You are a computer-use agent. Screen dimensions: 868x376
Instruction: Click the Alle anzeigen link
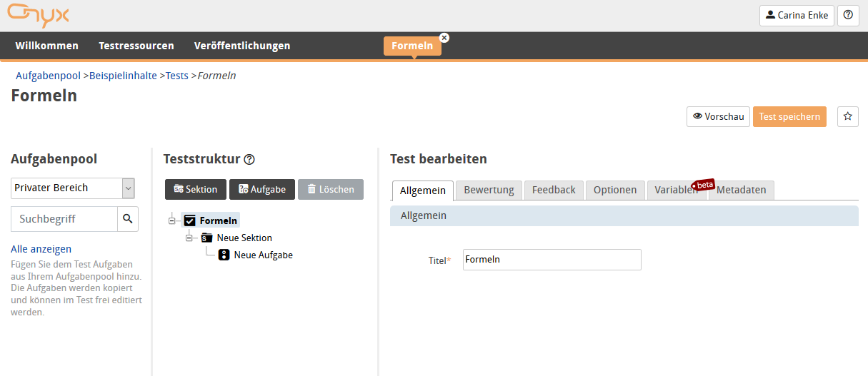pos(41,249)
